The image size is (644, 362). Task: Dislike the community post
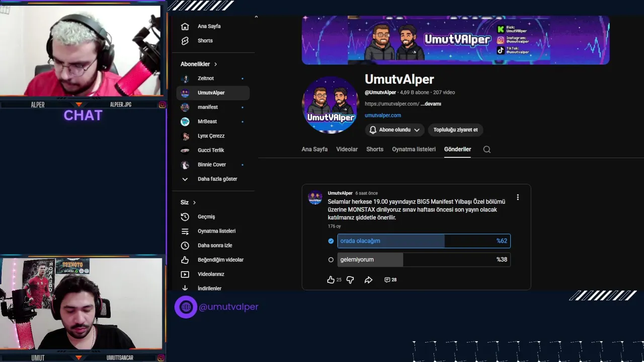click(350, 280)
